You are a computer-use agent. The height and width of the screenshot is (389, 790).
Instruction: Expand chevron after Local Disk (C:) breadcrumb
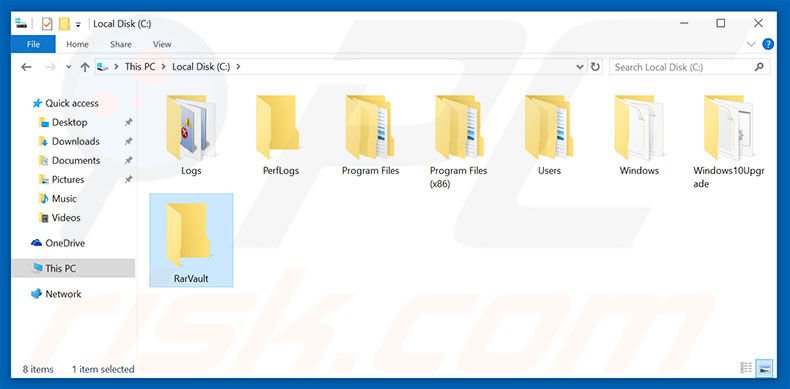(x=238, y=67)
